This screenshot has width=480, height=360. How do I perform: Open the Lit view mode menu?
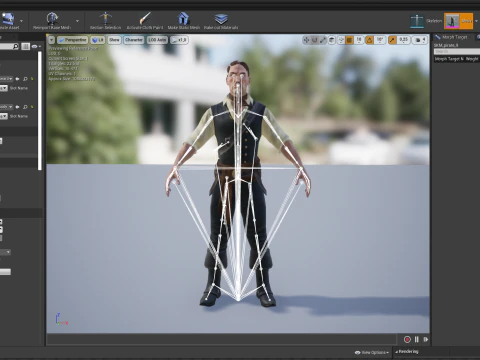click(x=98, y=40)
